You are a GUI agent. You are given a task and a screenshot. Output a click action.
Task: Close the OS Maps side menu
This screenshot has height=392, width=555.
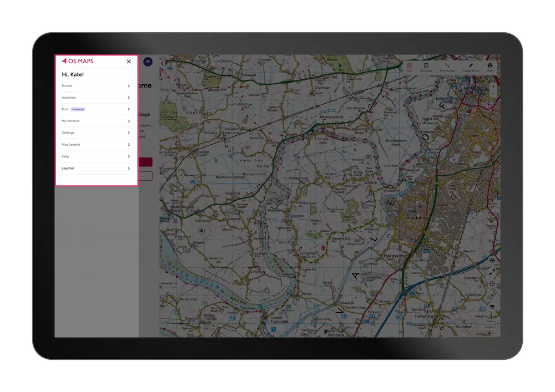point(129,62)
